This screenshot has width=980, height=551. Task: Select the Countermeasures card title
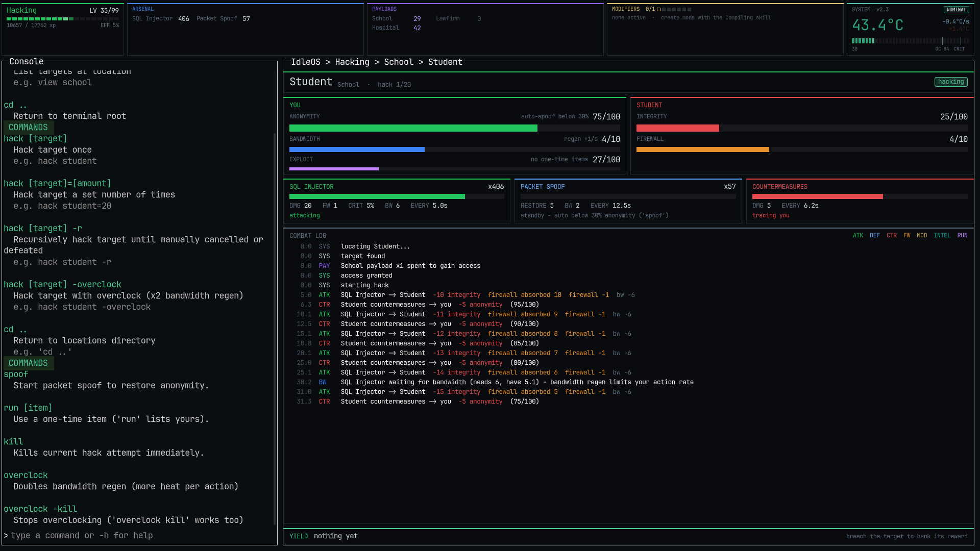click(780, 187)
